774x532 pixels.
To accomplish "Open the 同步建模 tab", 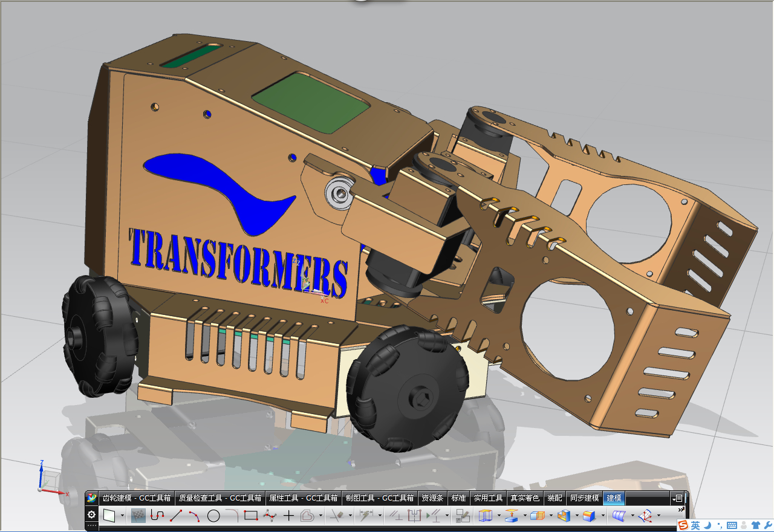I will (x=585, y=498).
